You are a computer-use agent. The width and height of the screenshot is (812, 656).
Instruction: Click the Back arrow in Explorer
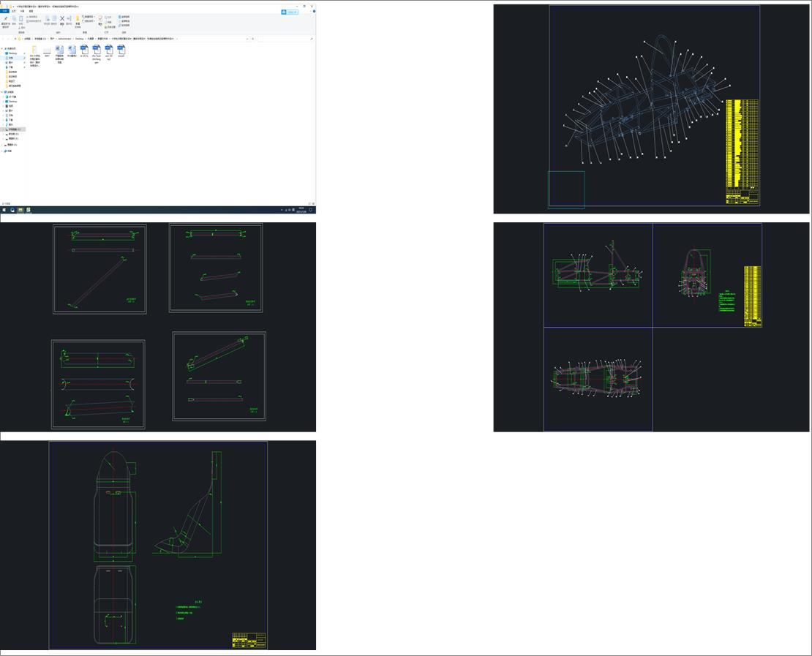[3, 39]
